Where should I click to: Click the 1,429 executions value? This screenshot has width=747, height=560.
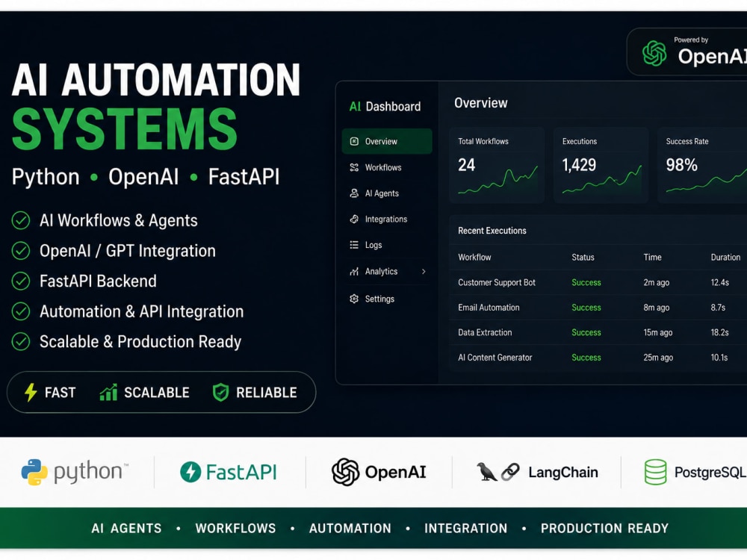coord(579,165)
